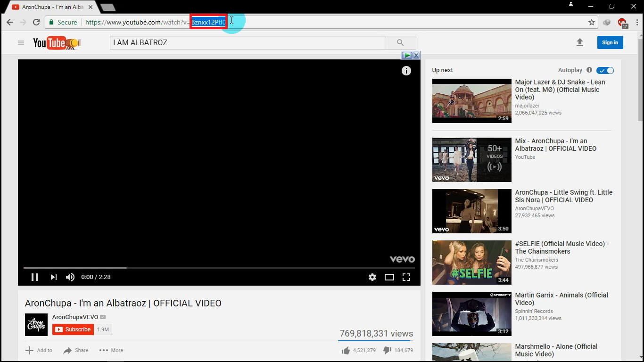
Task: Go to YouTube home via logo
Action: (57, 43)
